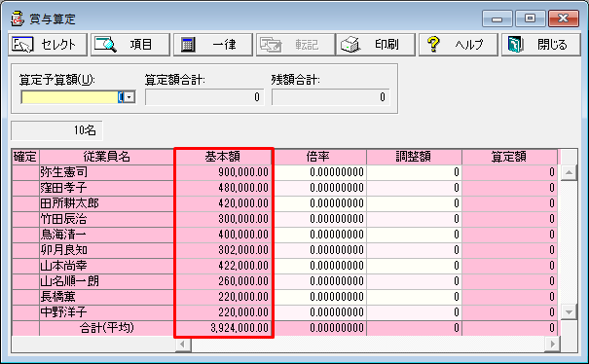The height and width of the screenshot is (364, 589).
Task: Open 項目 with the magnifier icon
Action: coord(105,45)
